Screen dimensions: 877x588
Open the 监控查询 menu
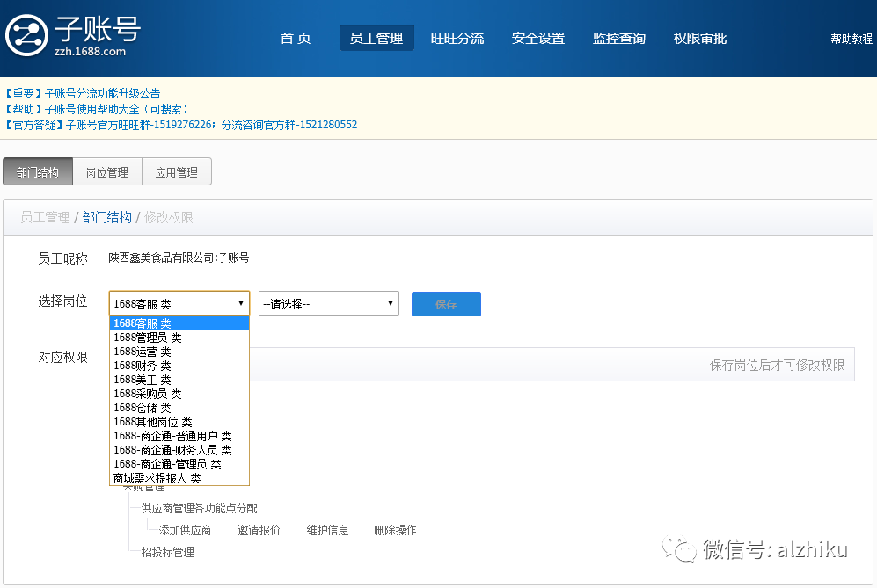coord(619,39)
